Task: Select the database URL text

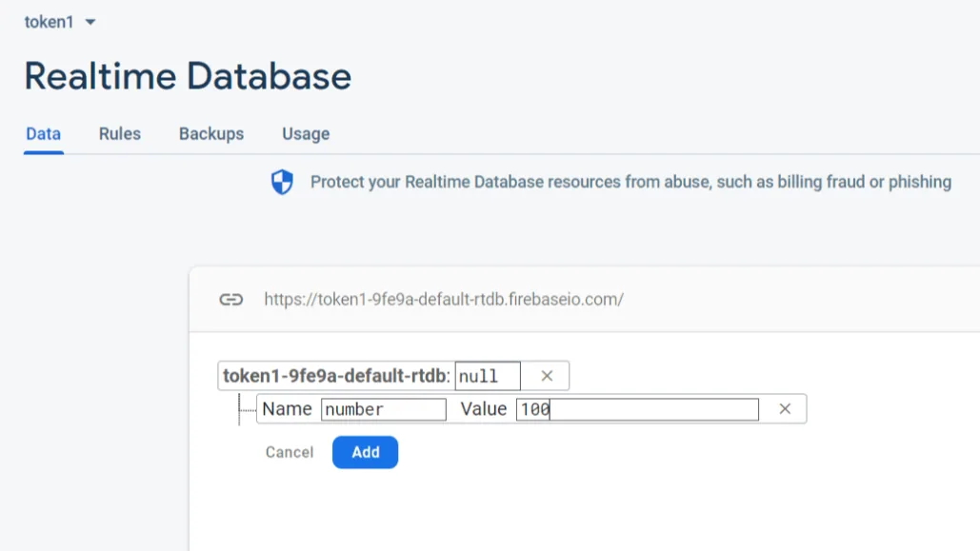Action: [443, 299]
